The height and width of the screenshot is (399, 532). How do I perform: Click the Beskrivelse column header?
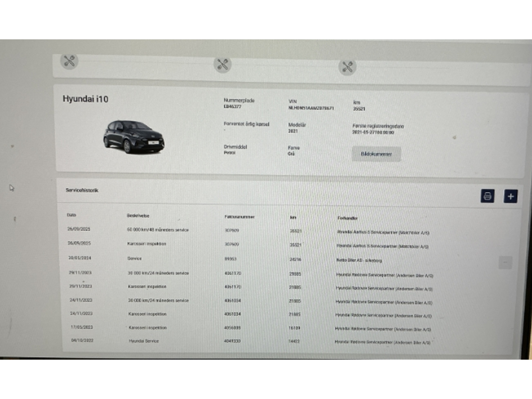point(138,216)
